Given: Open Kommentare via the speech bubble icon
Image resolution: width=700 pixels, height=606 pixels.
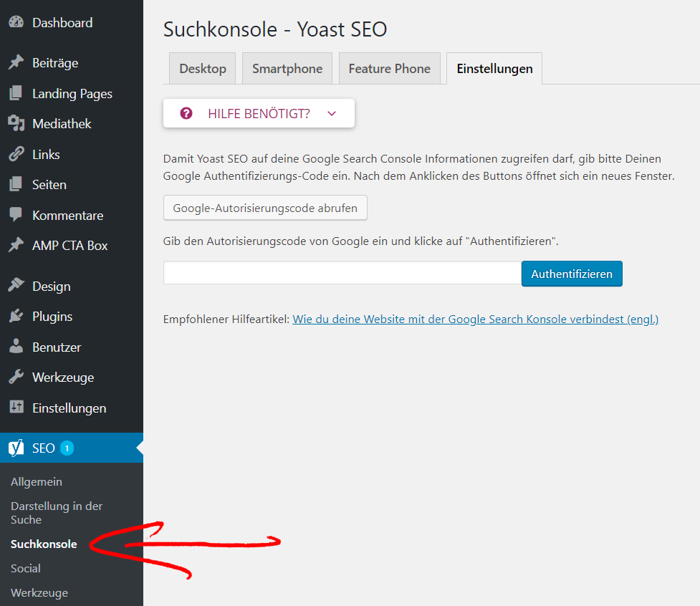Looking at the screenshot, I should click(16, 215).
